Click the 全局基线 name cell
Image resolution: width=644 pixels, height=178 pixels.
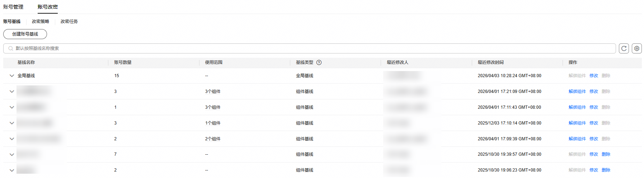[x=26, y=76]
